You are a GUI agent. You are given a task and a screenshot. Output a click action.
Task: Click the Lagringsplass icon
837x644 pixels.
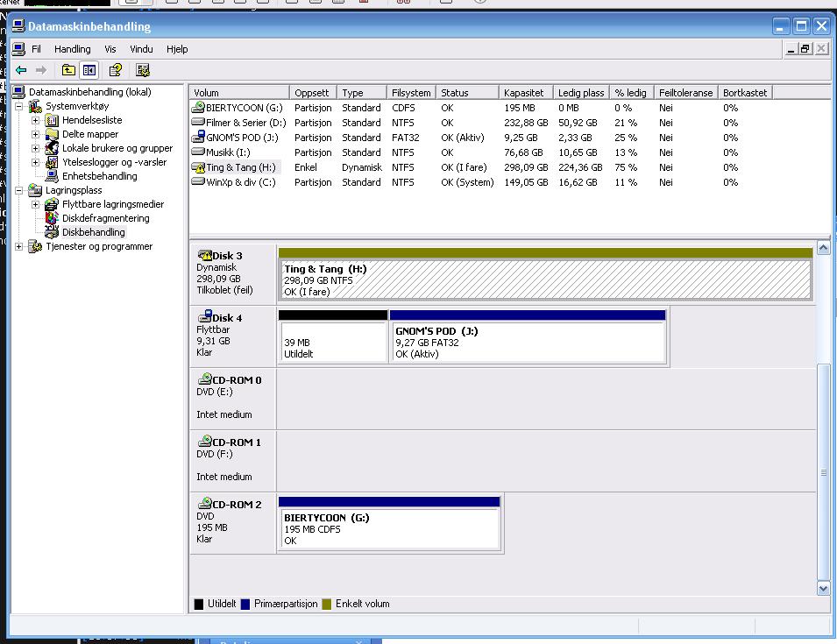tap(35, 190)
